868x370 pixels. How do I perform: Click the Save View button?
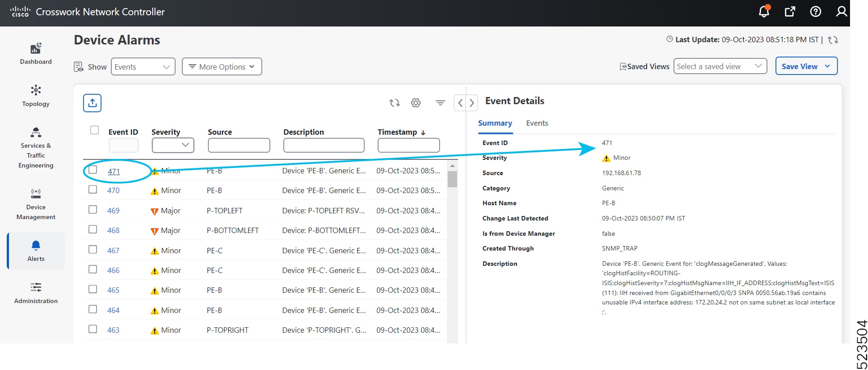806,66
